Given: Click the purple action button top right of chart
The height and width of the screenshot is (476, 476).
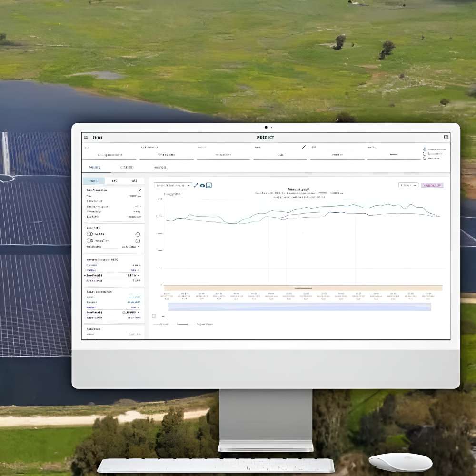Looking at the screenshot, I should click(x=432, y=185).
